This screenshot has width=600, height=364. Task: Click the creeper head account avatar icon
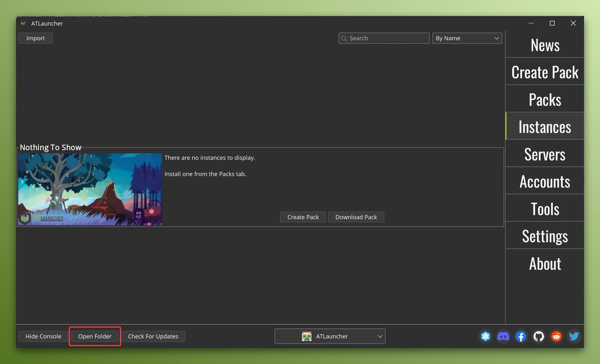click(x=307, y=336)
